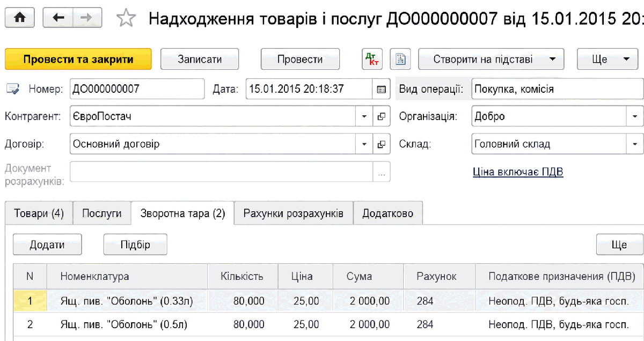Click Провести та закрити button

click(x=78, y=59)
